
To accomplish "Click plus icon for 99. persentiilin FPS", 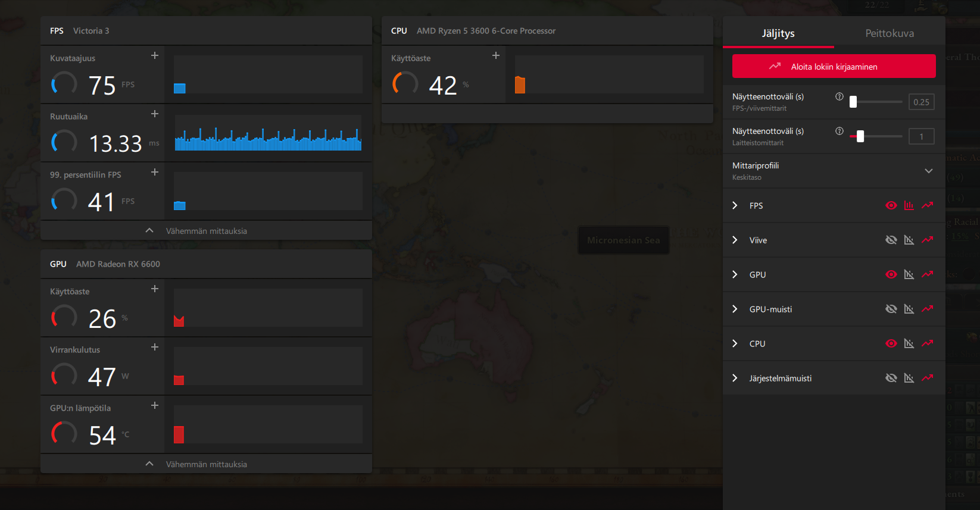I will (x=155, y=172).
